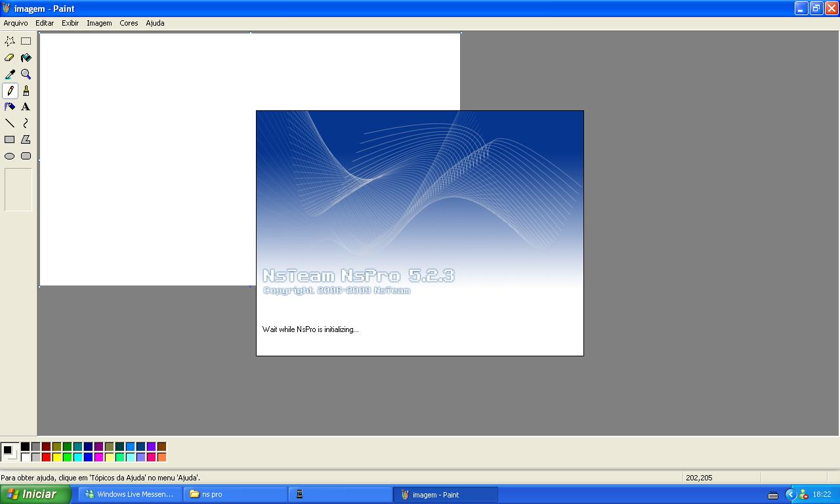
Task: Pick the bright blue color swatch
Action: (x=88, y=457)
